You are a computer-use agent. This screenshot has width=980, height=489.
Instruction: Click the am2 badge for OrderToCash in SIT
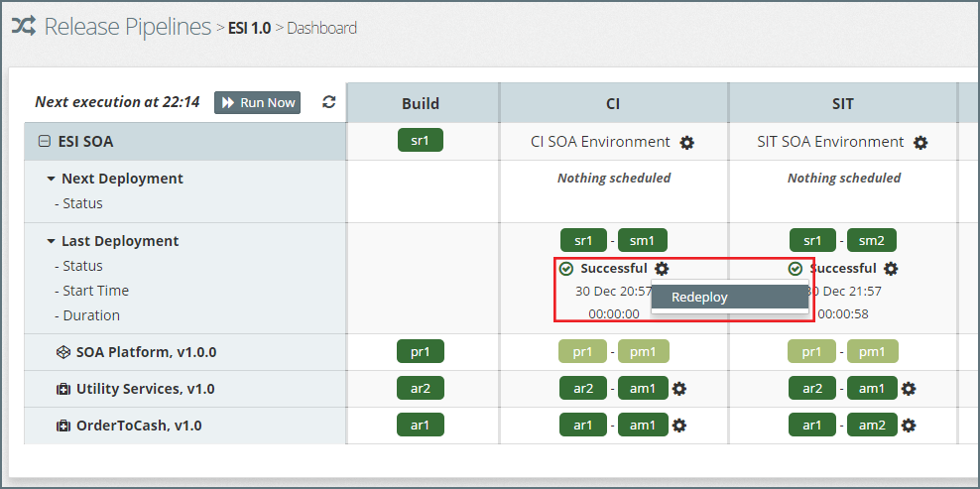coord(872,426)
